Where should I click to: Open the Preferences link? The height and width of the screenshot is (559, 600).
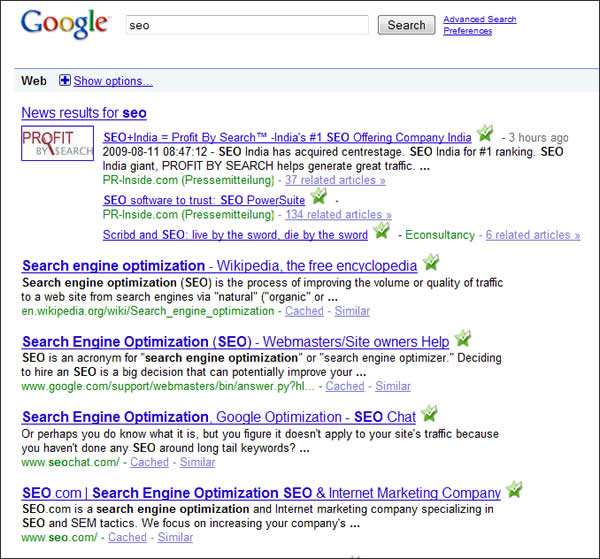pos(467,31)
